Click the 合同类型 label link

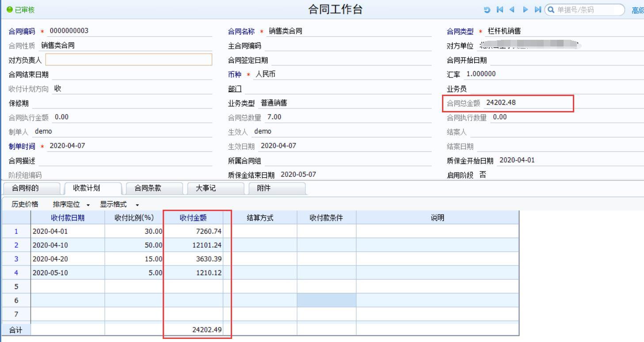460,31
